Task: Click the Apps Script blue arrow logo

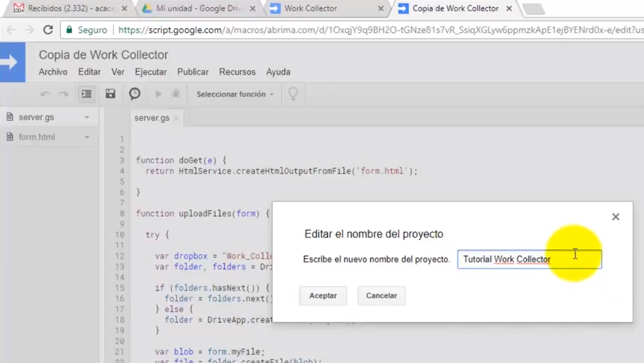Action: (12, 62)
